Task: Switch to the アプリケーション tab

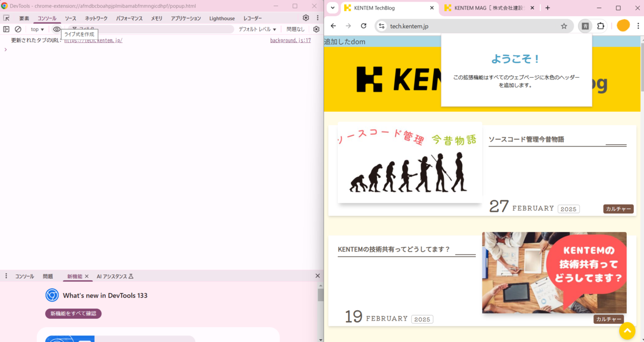Action: click(x=186, y=18)
